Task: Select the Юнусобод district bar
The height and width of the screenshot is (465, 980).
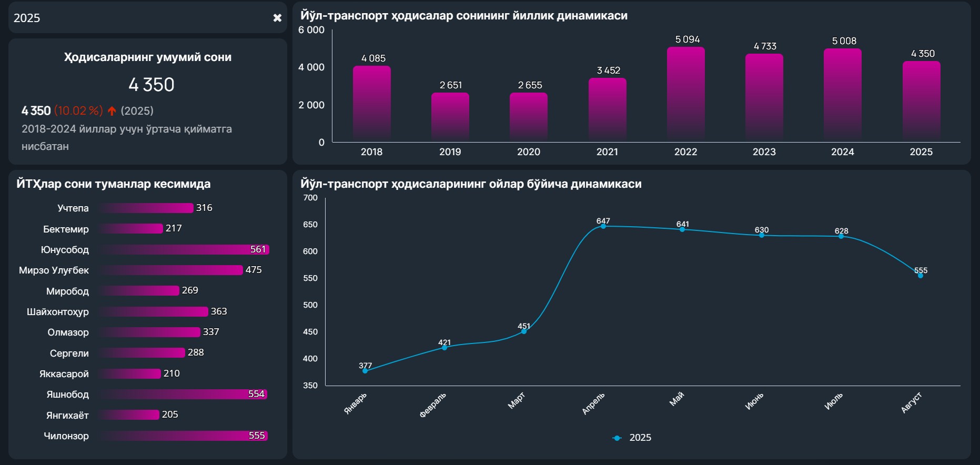Action: coord(184,249)
